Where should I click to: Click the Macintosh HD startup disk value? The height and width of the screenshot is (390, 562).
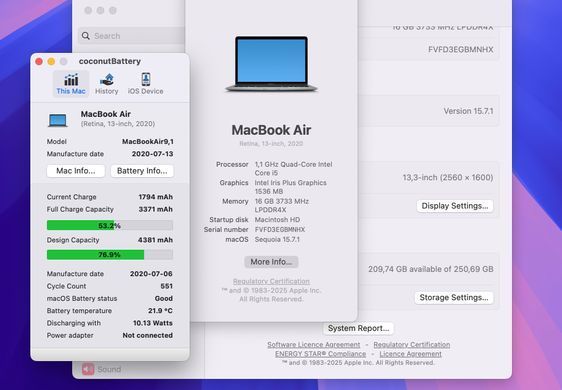coord(277,219)
